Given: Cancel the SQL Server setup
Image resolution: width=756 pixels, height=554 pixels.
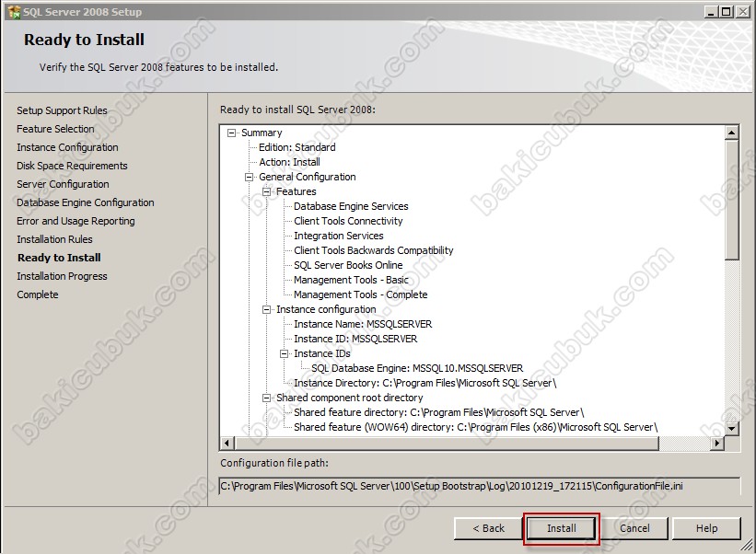Looking at the screenshot, I should coord(634,528).
